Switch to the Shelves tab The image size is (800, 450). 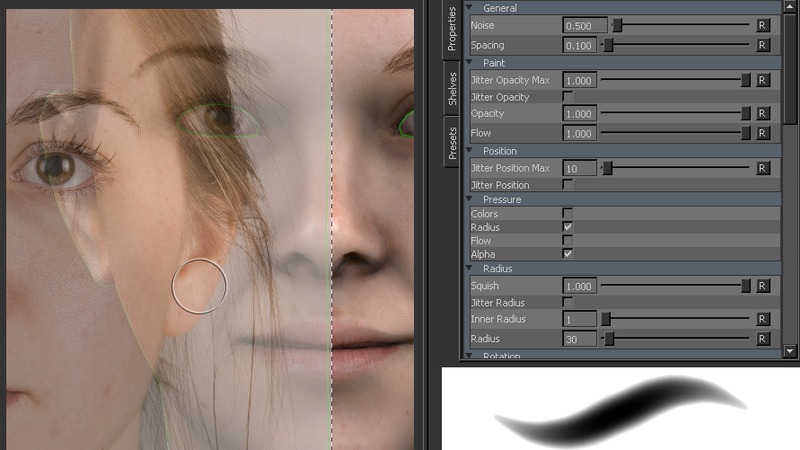pos(452,87)
